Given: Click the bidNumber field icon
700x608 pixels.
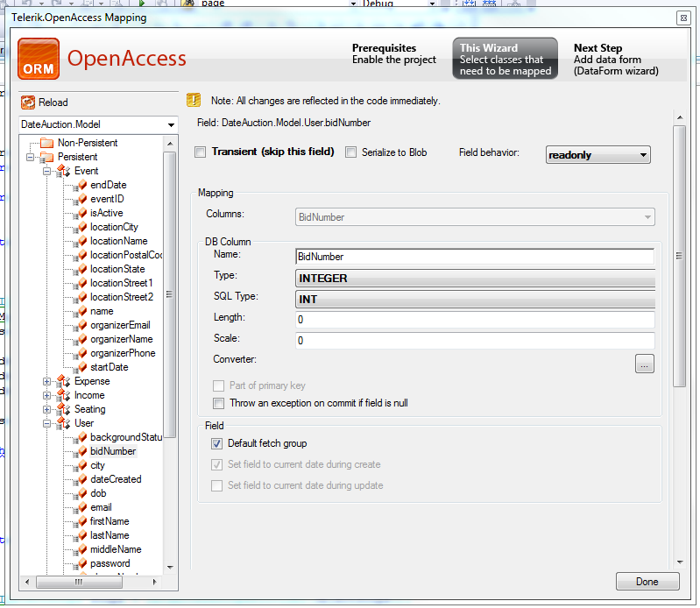Looking at the screenshot, I should pyautogui.click(x=81, y=451).
